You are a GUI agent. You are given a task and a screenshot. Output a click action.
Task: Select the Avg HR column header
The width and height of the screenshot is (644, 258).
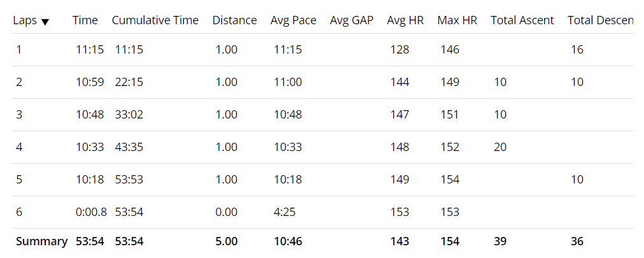(x=405, y=20)
